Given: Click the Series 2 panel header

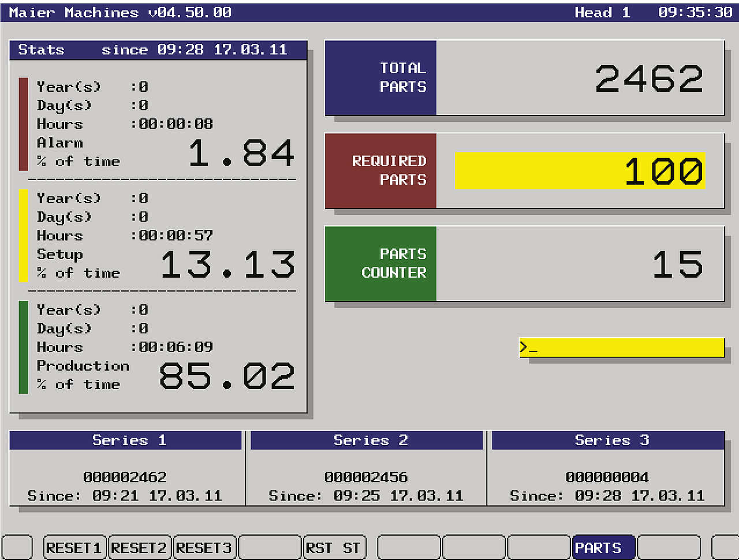Looking at the screenshot, I should 367,440.
